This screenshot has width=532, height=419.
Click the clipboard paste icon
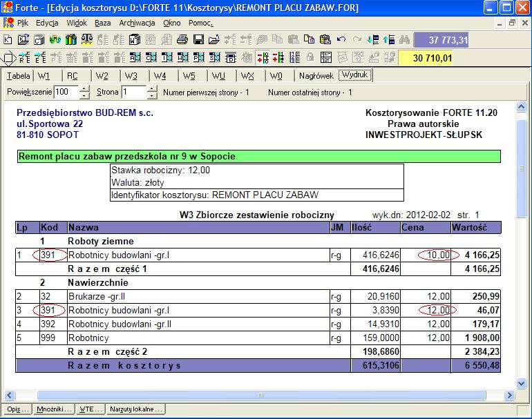tap(325, 39)
